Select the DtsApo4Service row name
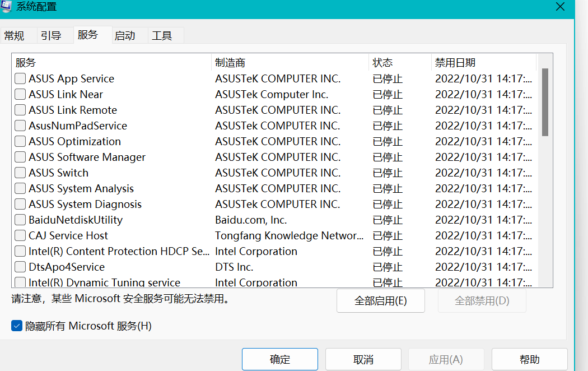Image resolution: width=588 pixels, height=371 pixels. pyautogui.click(x=67, y=267)
